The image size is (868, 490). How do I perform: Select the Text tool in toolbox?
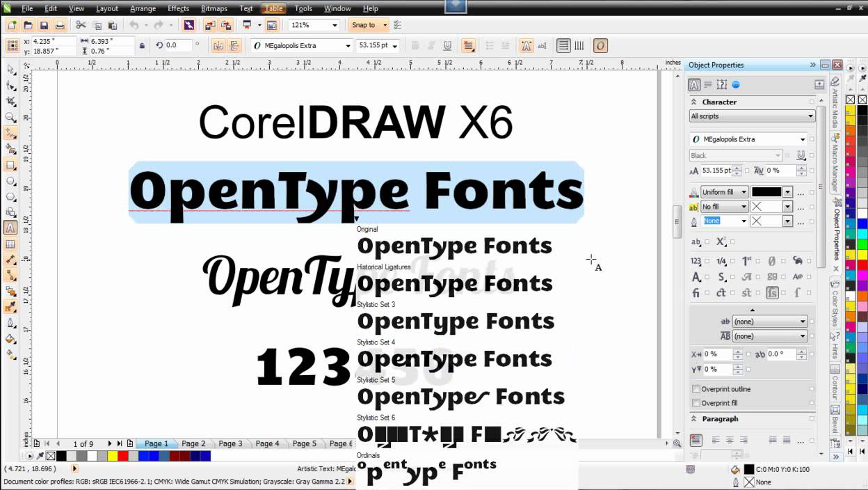[x=10, y=228]
